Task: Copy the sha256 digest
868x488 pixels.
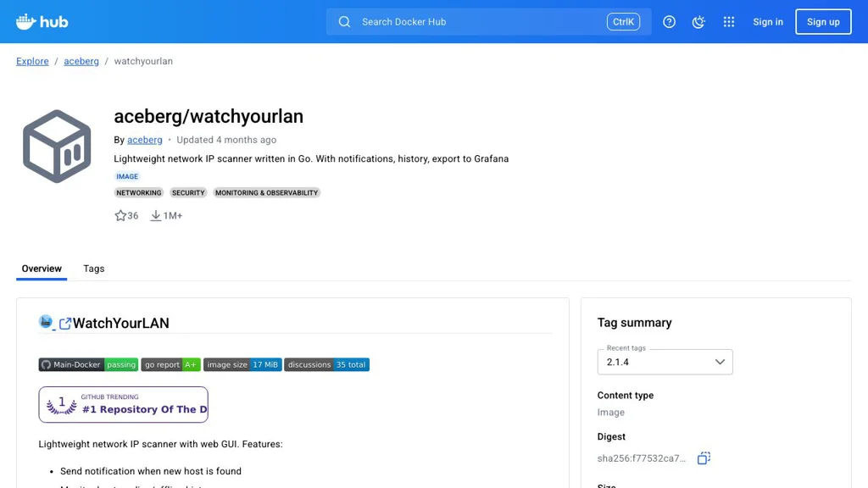Action: point(704,458)
